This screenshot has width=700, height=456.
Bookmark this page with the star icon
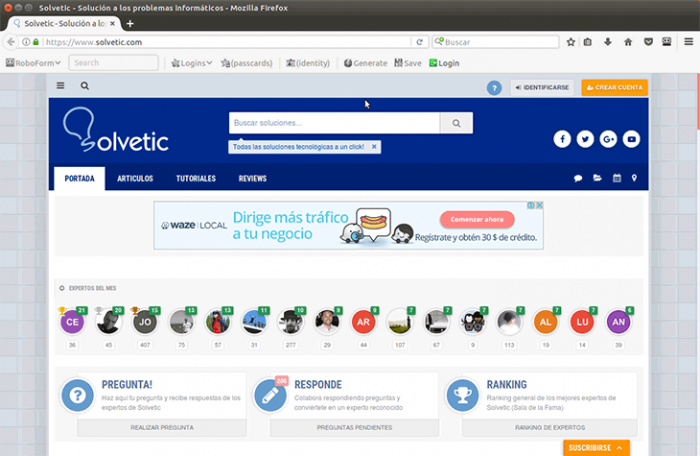point(571,42)
